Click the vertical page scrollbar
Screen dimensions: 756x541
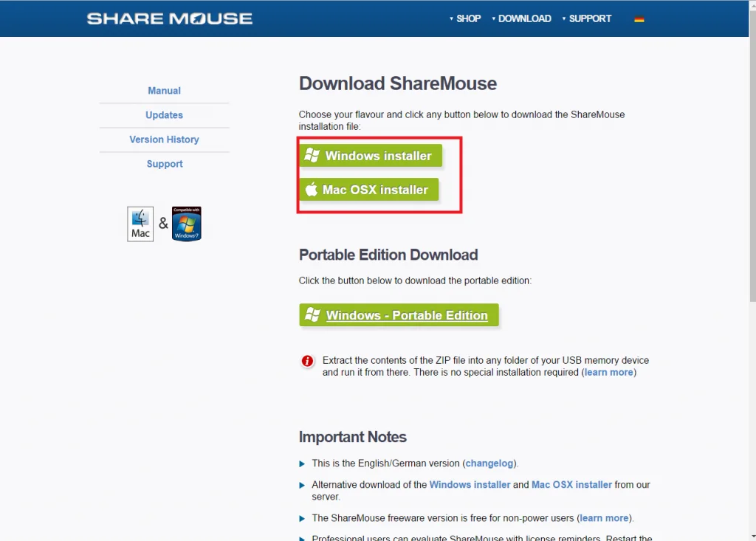(x=751, y=170)
